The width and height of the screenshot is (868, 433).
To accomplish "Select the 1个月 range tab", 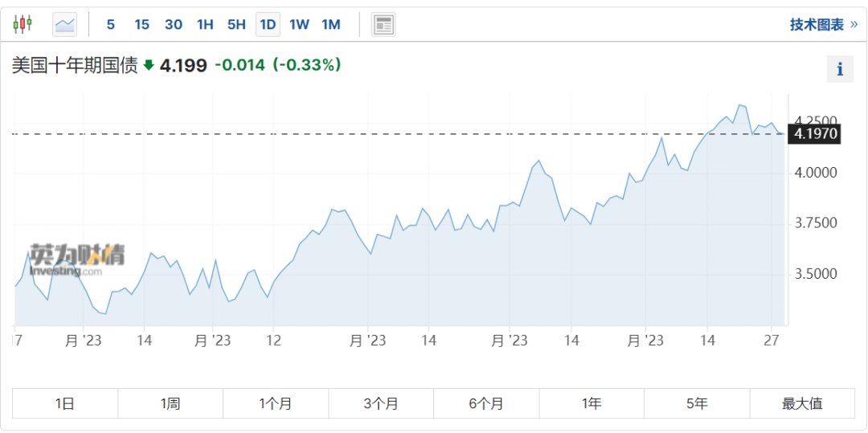I will [x=276, y=403].
